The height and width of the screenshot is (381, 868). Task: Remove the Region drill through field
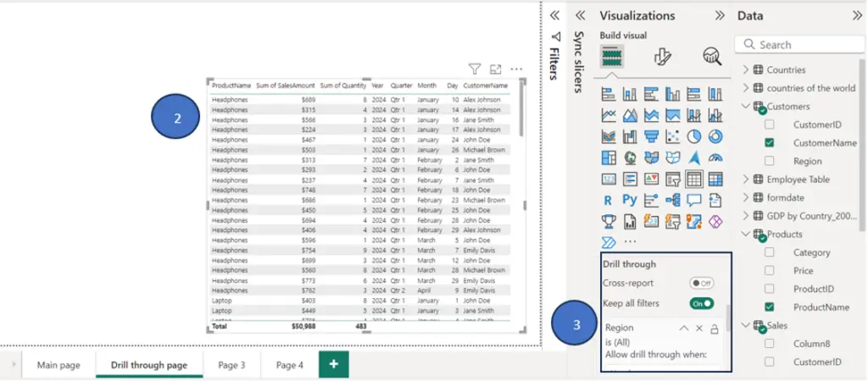click(x=699, y=329)
